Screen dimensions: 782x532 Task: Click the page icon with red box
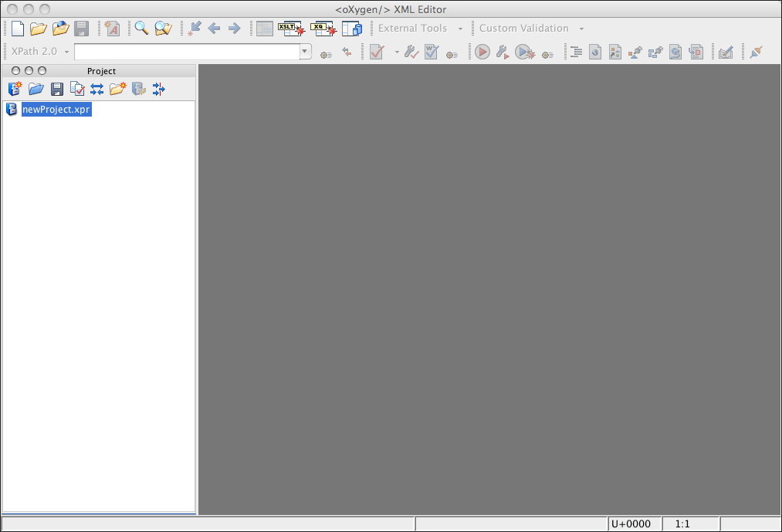[x=696, y=52]
